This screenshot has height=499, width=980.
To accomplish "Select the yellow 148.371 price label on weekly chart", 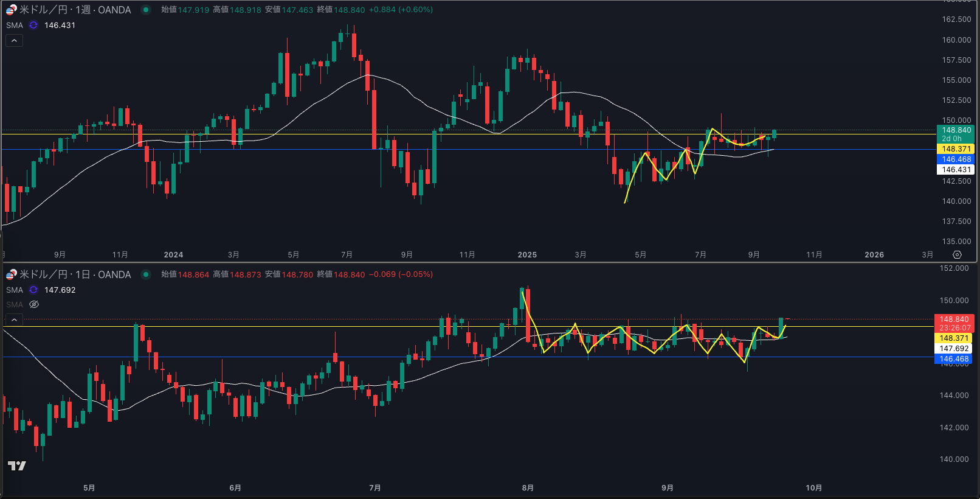I will [956, 149].
